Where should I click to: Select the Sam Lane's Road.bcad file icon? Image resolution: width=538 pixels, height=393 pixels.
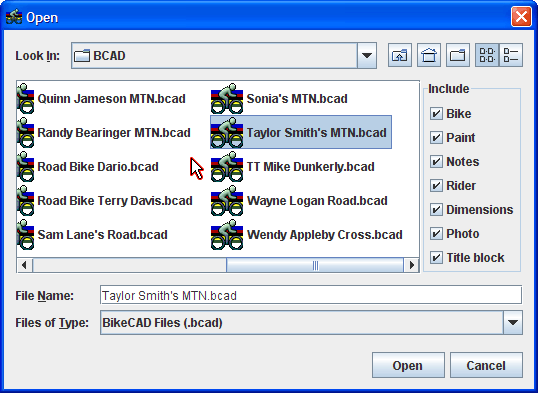[26, 234]
